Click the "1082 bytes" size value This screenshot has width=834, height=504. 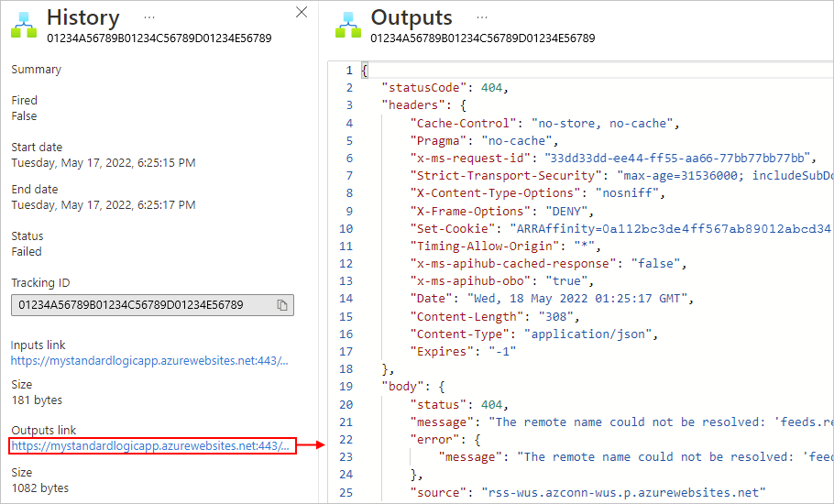pyautogui.click(x=40, y=488)
